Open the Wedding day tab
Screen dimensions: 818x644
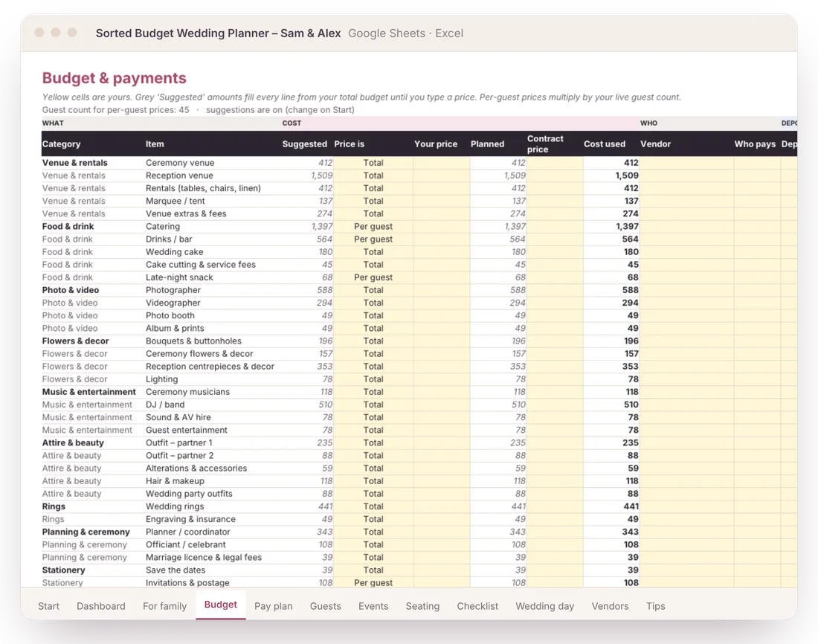coord(544,606)
